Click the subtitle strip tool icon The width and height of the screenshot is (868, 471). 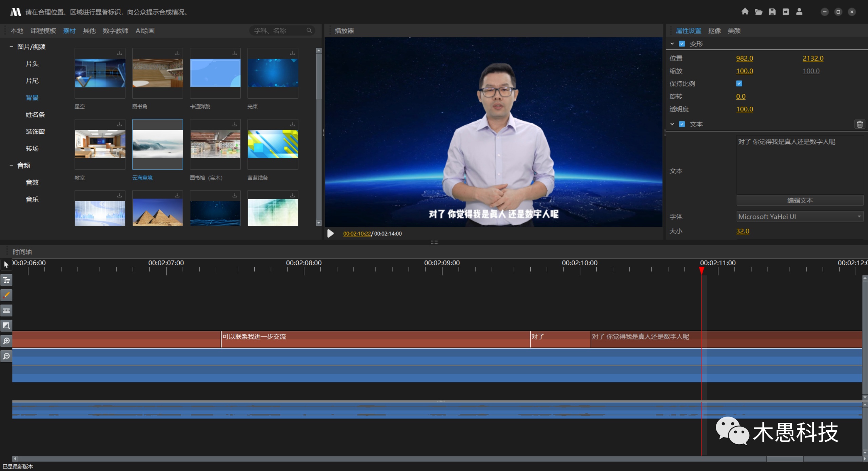pos(6,310)
